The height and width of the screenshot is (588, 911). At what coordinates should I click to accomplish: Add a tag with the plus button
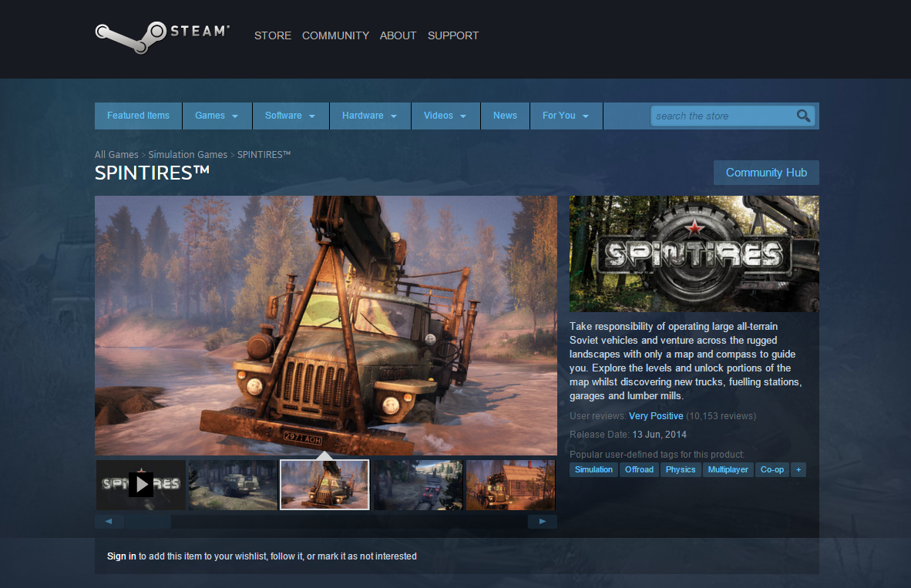click(798, 469)
